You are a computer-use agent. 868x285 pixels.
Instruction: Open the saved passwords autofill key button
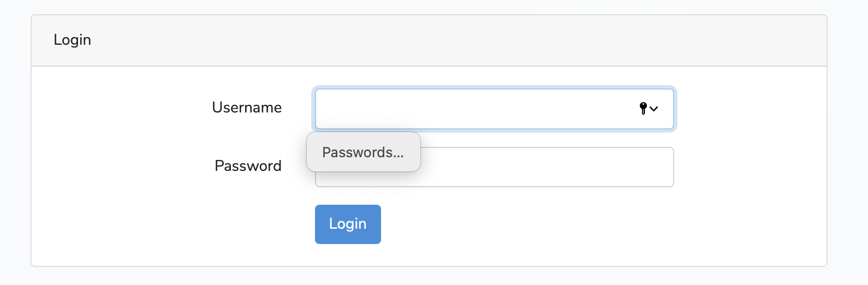point(643,108)
